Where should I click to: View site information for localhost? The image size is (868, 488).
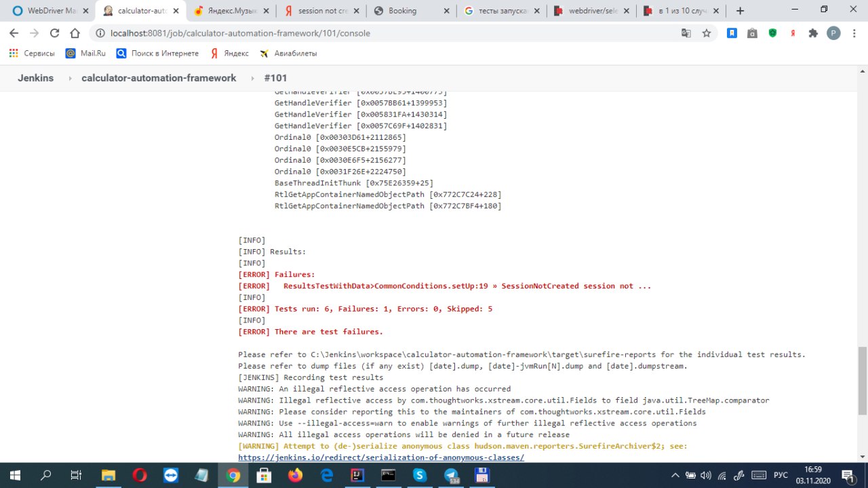(100, 33)
